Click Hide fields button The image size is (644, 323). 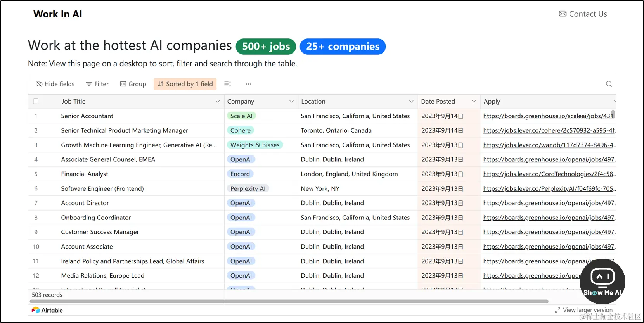pyautogui.click(x=55, y=84)
